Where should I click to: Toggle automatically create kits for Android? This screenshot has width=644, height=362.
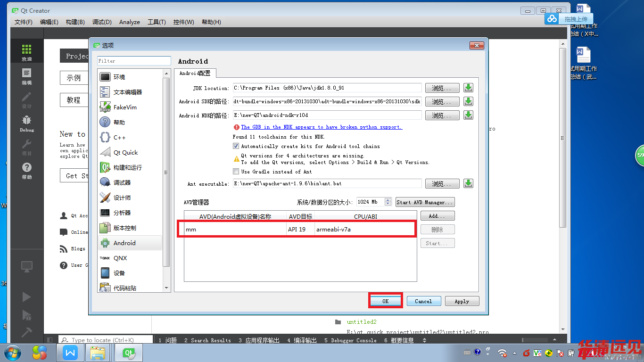236,147
